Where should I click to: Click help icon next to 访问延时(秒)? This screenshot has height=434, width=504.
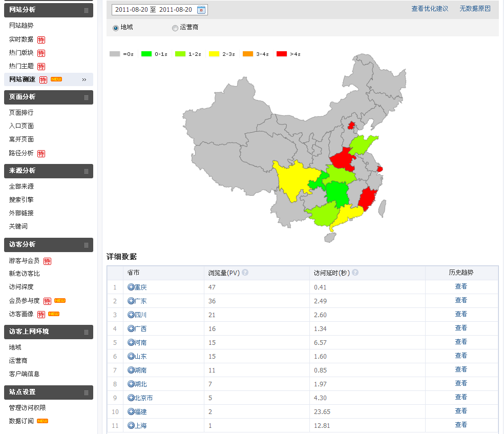[x=355, y=273]
